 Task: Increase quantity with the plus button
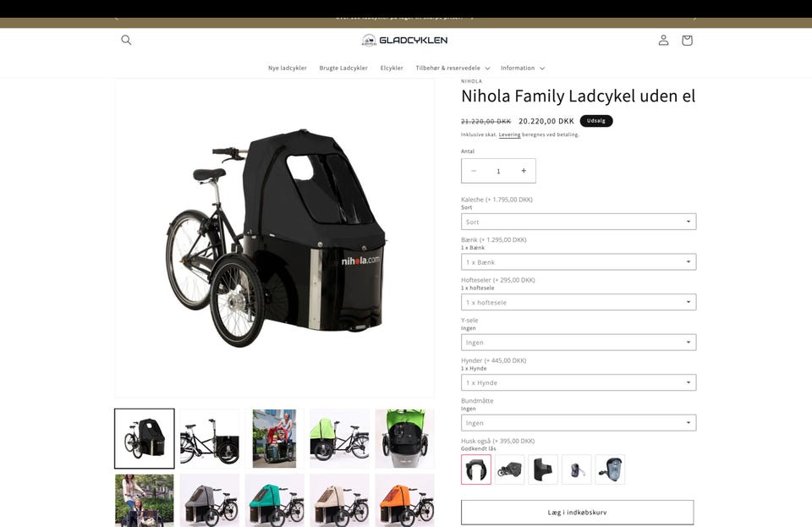524,171
